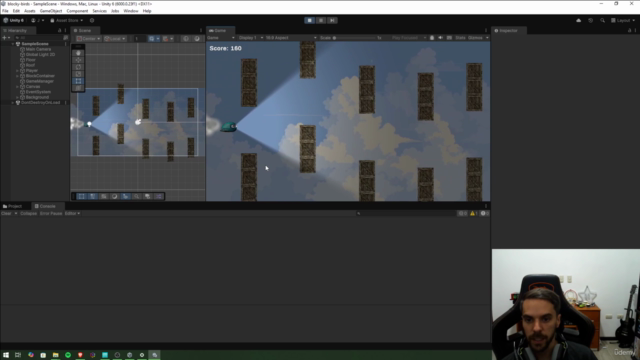Open editor settings gear next to Asset Store
Viewport: 640px width, 360px height.
click(x=92, y=20)
